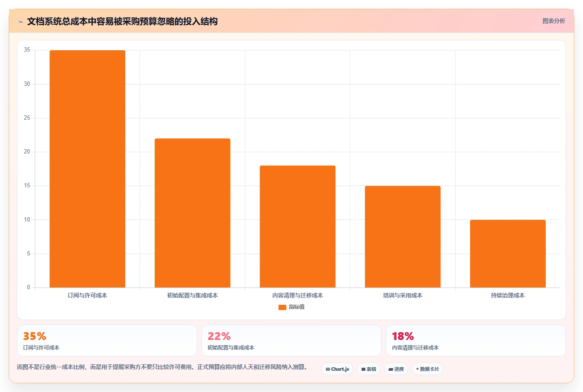The height and width of the screenshot is (392, 583).
Task: Open the 22% 初始配置与集成成本 card
Action: (x=291, y=340)
